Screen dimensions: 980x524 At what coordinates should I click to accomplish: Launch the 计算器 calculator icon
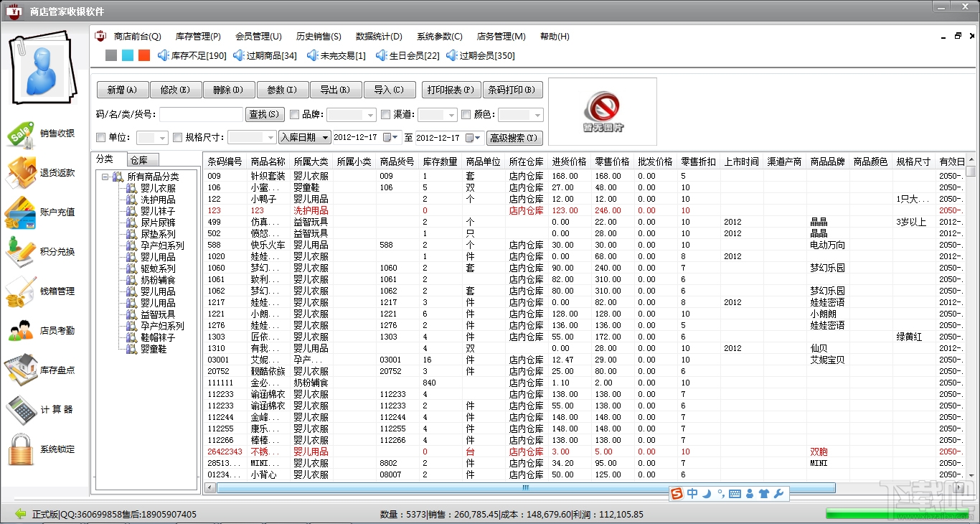22,409
